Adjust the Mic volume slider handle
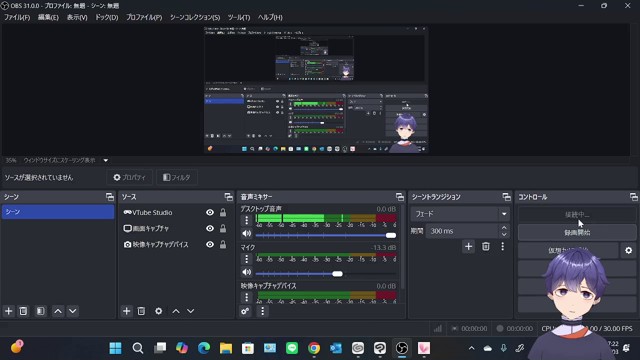Image resolution: width=640 pixels, height=360 pixels. [x=338, y=273]
